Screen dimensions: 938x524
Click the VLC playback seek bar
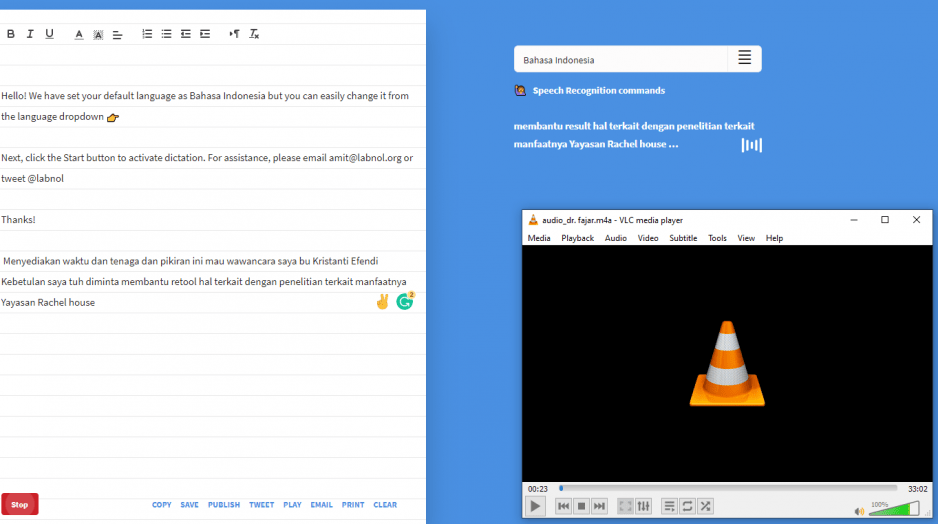pos(728,489)
